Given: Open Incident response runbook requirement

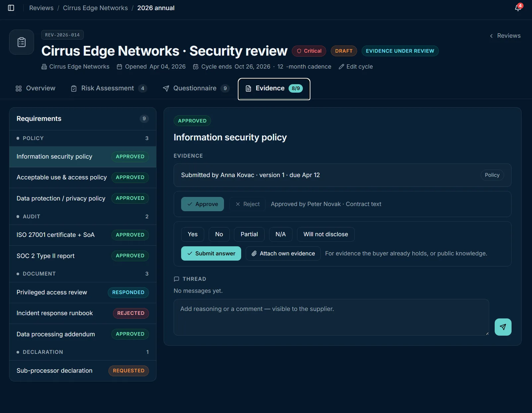Looking at the screenshot, I should (x=83, y=313).
